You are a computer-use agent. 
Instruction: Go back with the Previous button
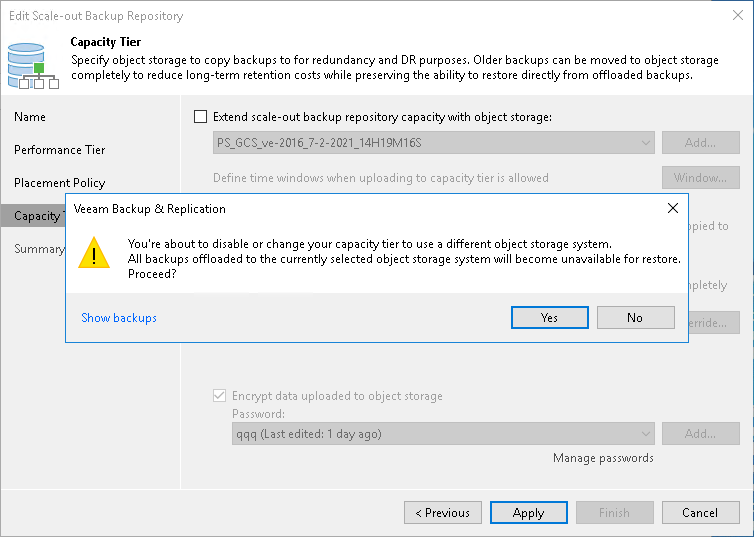tap(442, 513)
